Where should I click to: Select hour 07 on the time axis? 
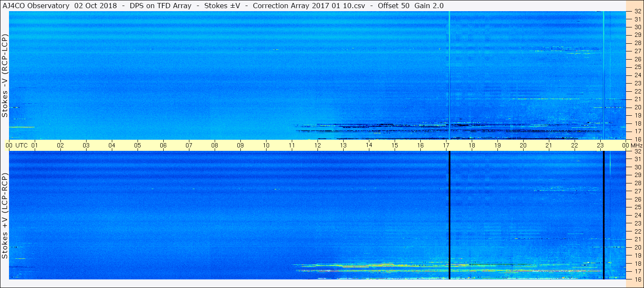coord(189,145)
